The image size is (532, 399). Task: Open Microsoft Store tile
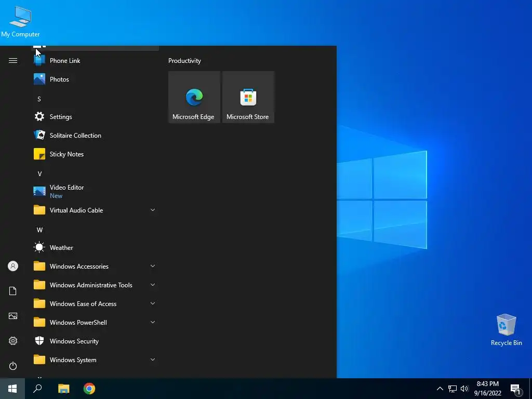coord(248,97)
